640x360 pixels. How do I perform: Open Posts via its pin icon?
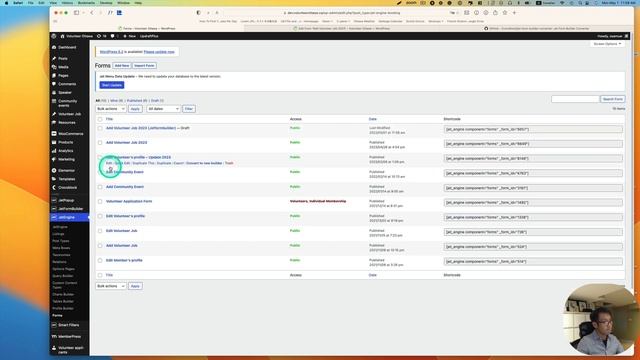tap(54, 58)
